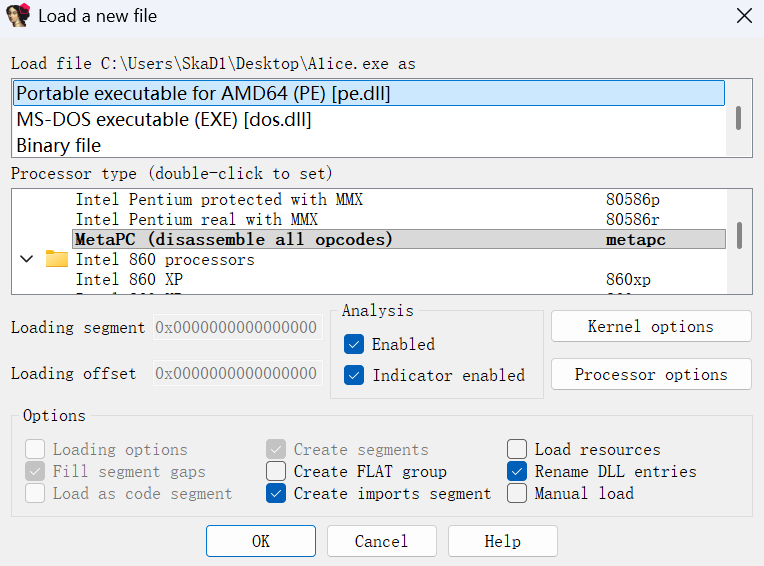
Task: Check the Manual load option
Action: coord(517,493)
